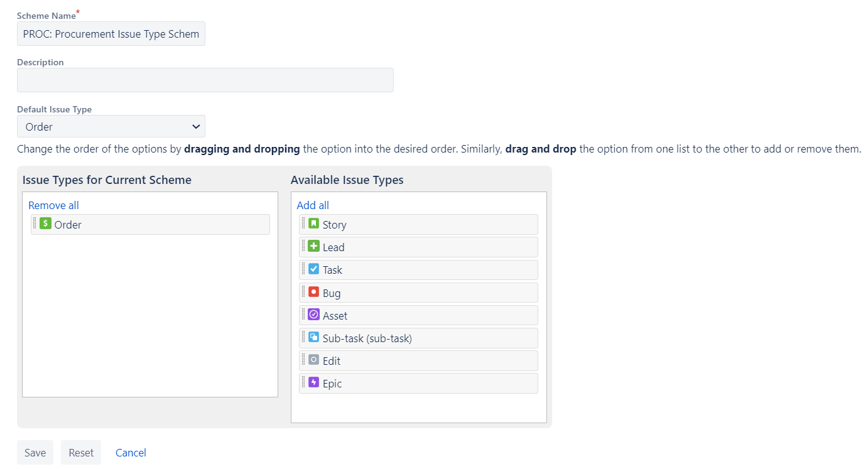Screen dimensions: 868x469
Task: Open the Default Issue Type dropdown
Action: (x=111, y=126)
